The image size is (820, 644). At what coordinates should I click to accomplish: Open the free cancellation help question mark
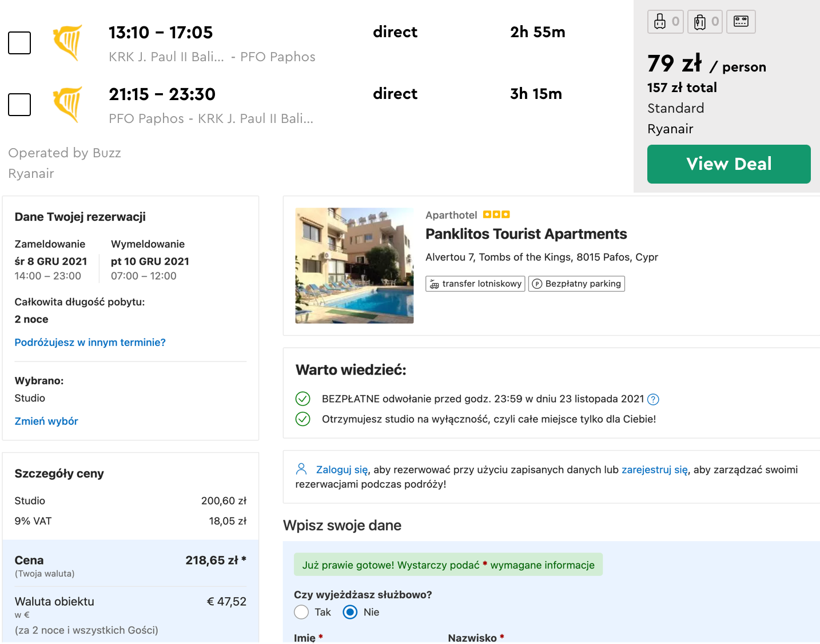click(653, 400)
